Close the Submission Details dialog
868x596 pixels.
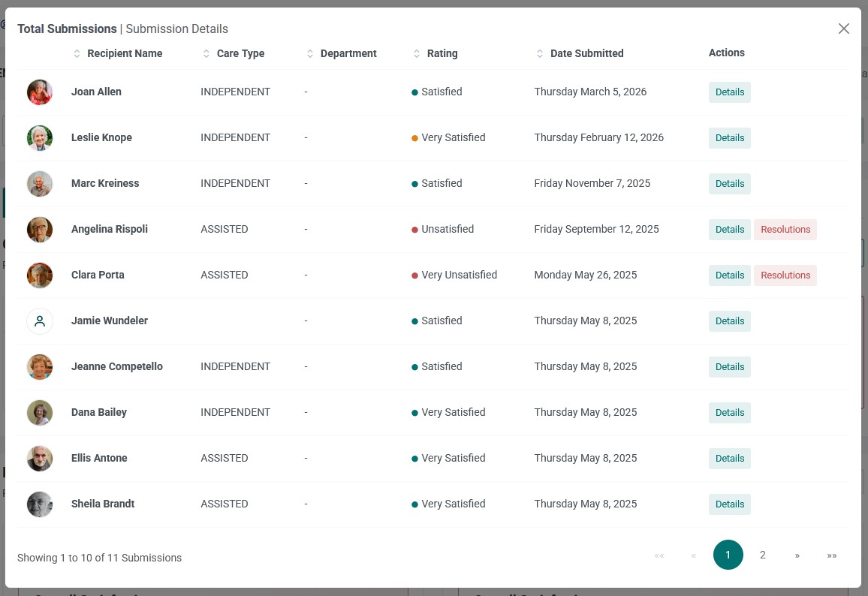844,29
